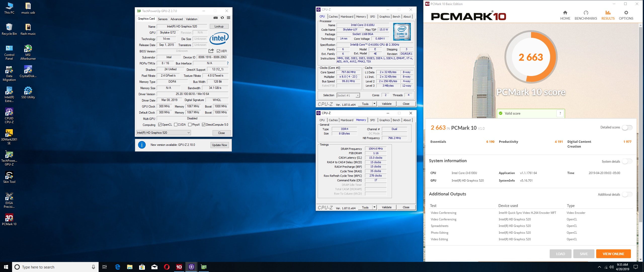The width and height of the screenshot is (644, 272).
Task: Click the BIOS export share icon in GPU-Z
Action: coord(211,51)
